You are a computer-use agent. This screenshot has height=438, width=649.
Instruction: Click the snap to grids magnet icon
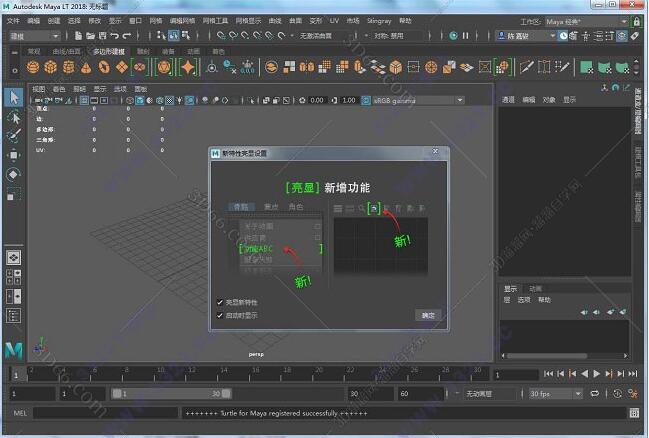pyautogui.click(x=221, y=36)
